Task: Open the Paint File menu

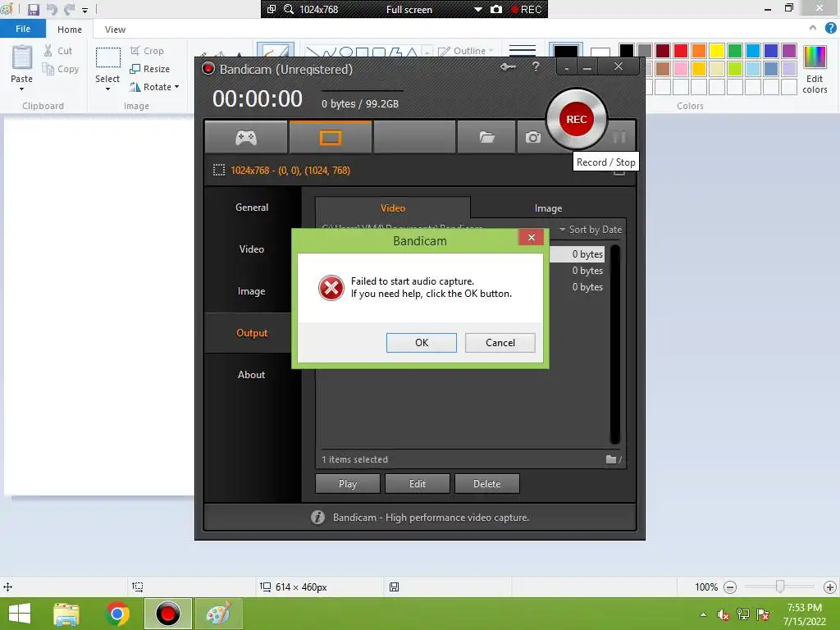Action: (x=23, y=29)
